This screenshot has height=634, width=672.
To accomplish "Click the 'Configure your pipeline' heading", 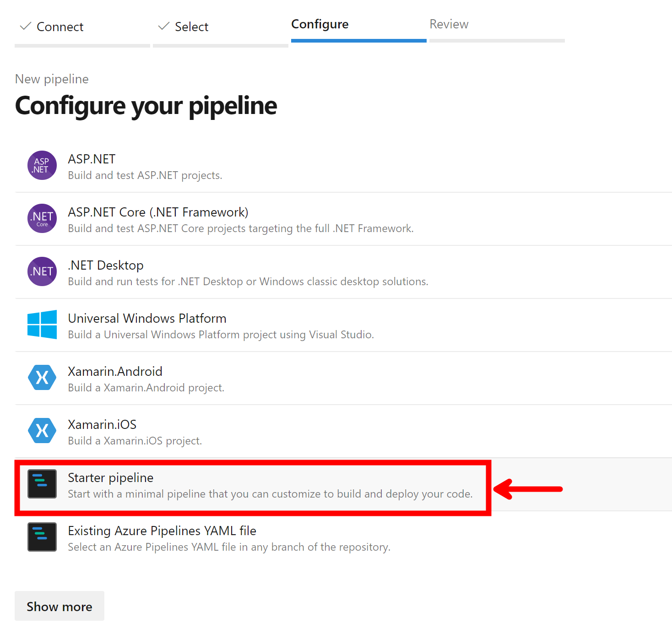I will click(146, 106).
